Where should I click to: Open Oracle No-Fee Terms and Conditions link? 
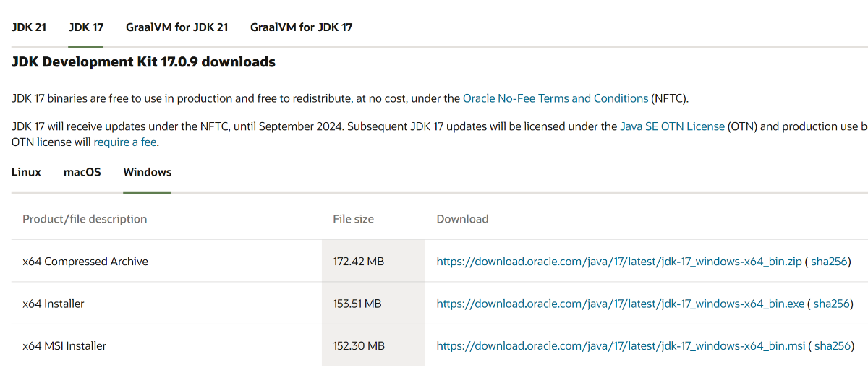coord(556,98)
